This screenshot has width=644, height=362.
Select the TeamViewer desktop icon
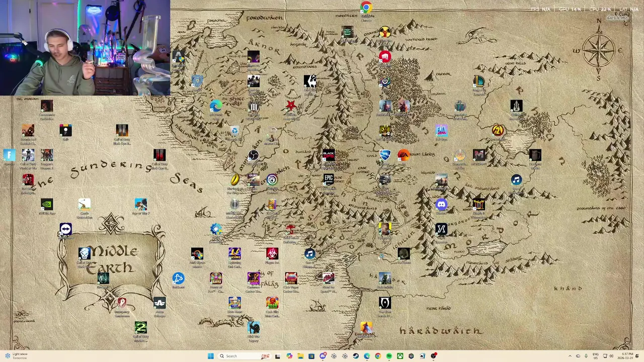65,229
